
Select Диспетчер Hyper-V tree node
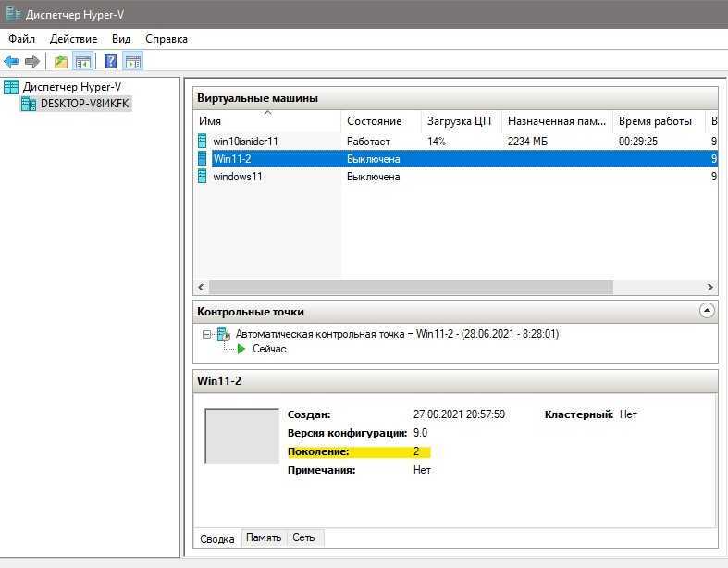pos(72,87)
